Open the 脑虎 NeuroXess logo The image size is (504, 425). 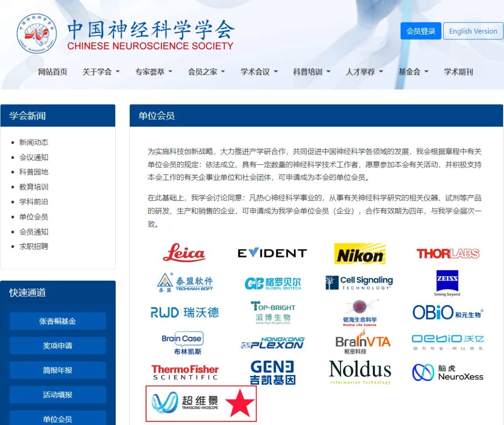point(448,372)
